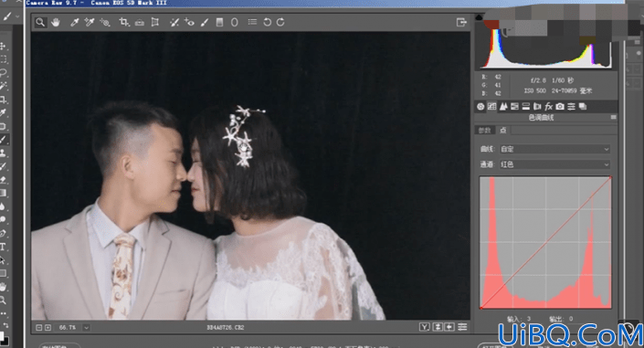The height and width of the screenshot is (348, 644).
Task: Open the Camera Calibration panel icon
Action: click(560, 107)
